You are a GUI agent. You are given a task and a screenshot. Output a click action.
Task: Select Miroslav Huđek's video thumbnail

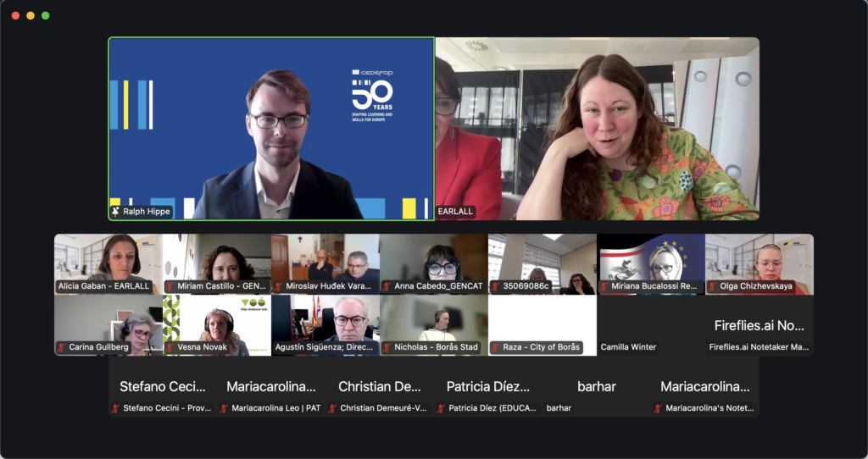(325, 264)
